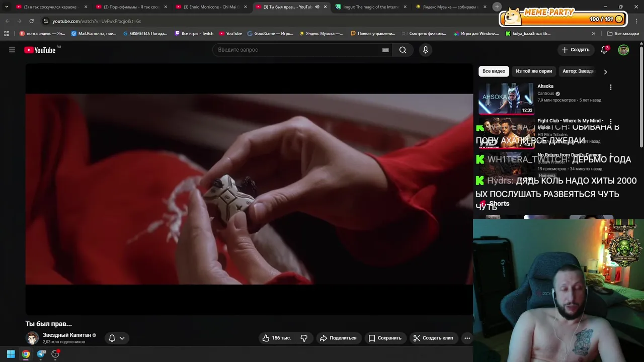Select the Автор: Звездный chip
Screen dimensions: 644x362
pos(579,71)
